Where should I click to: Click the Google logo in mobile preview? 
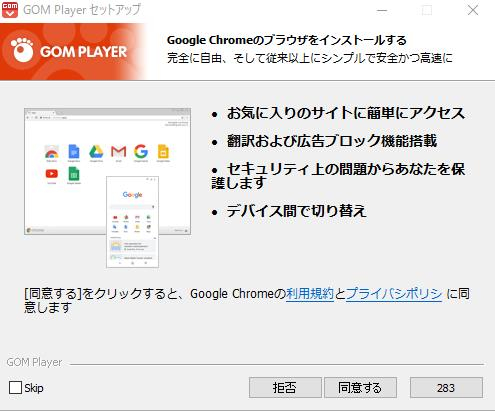click(x=132, y=195)
